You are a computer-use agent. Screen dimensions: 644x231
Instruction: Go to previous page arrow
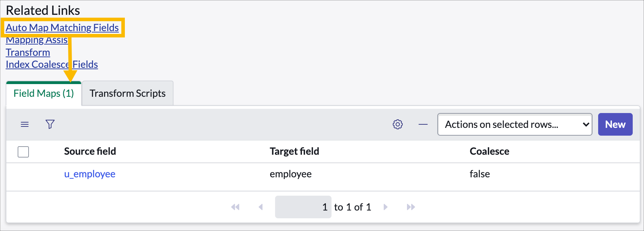[261, 207]
